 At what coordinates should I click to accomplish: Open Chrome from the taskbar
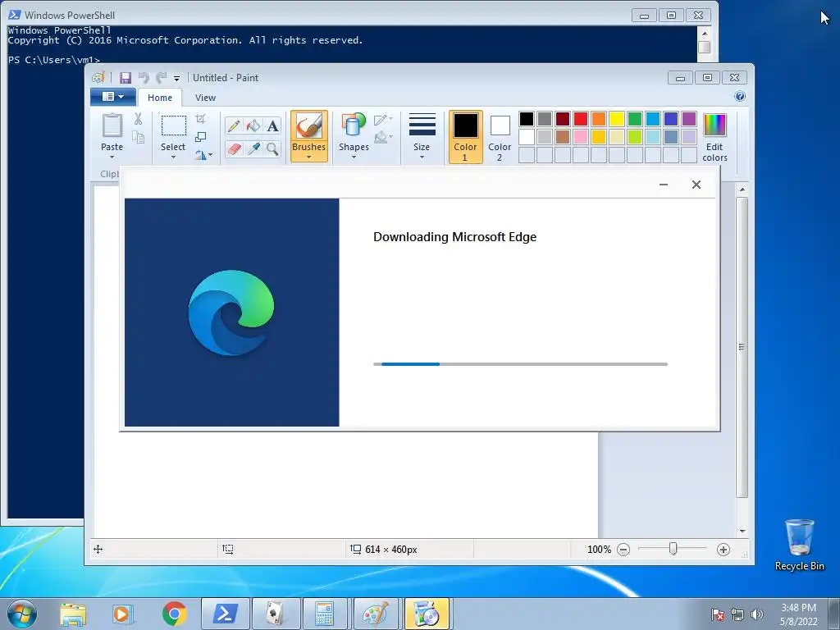pyautogui.click(x=175, y=614)
